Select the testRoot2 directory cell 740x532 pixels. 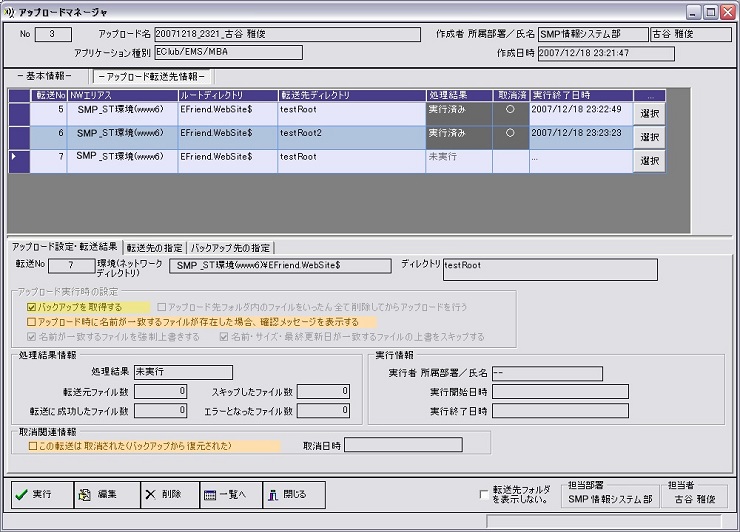coord(352,137)
